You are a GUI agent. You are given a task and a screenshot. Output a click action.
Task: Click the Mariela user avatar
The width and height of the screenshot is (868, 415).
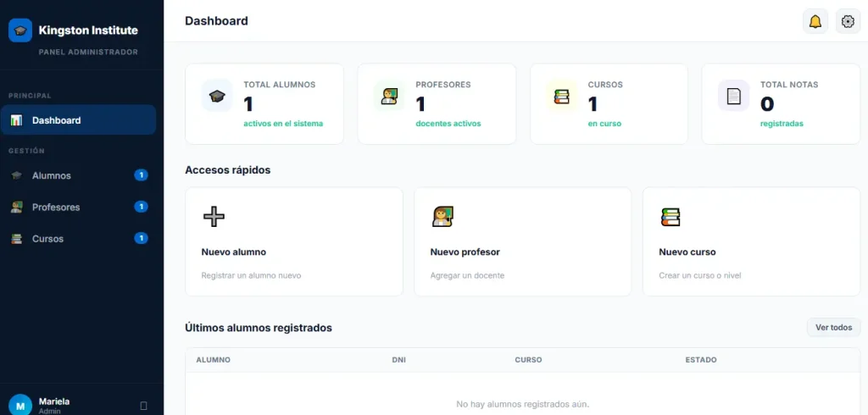(20, 405)
